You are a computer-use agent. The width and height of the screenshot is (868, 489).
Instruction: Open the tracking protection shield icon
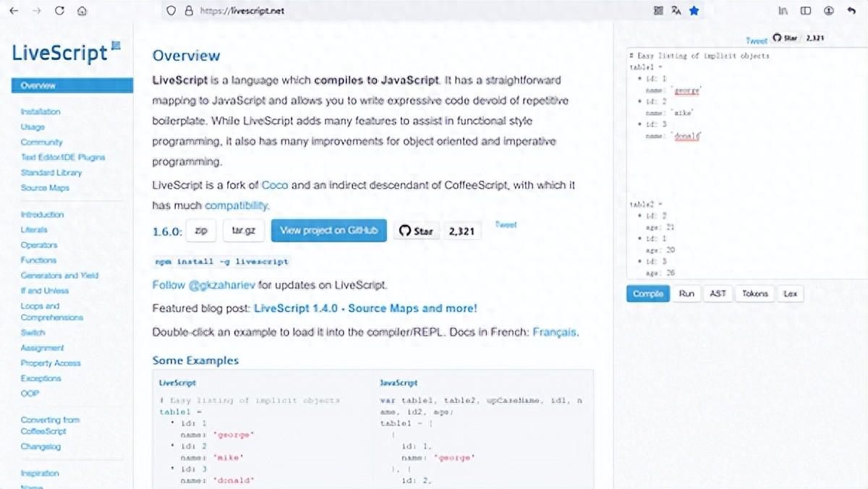171,11
